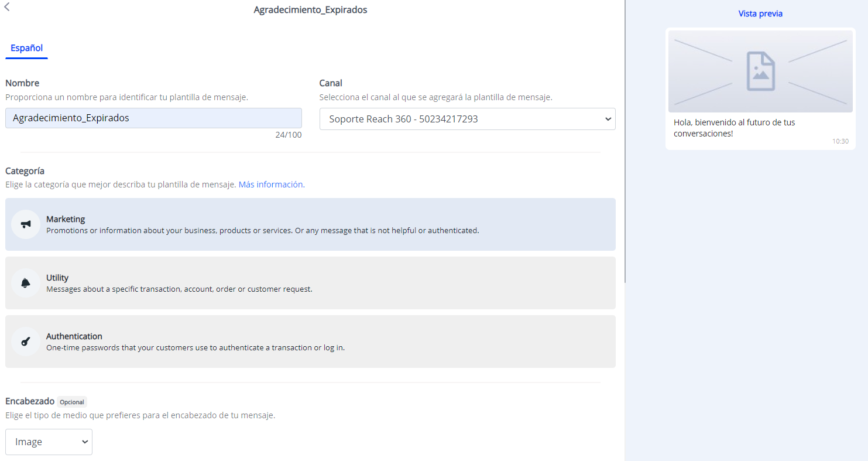Click the Agradecimiento_Expirados page title
The width and height of the screenshot is (868, 461).
coord(310,10)
